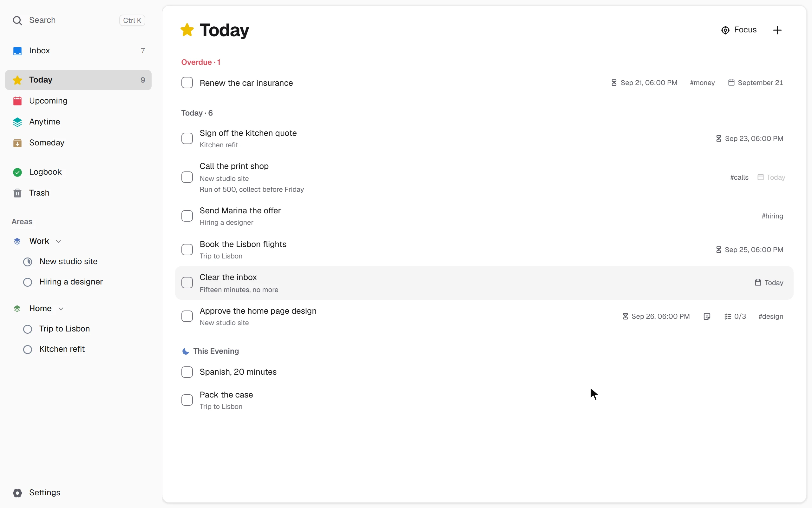Check the Pack the case checkbox

tap(187, 400)
